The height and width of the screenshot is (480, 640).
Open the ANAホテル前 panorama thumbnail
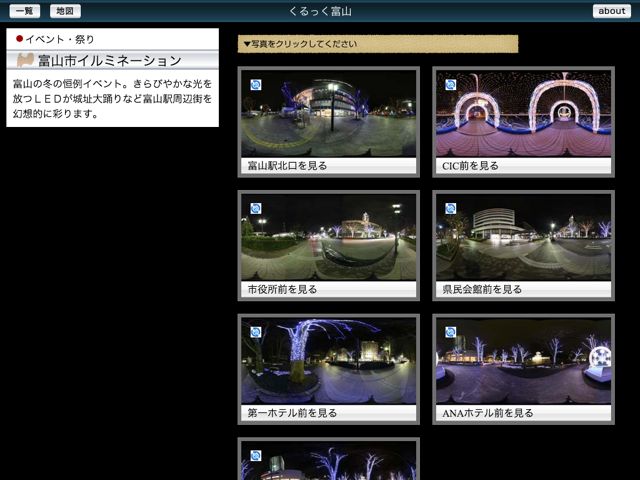pos(524,361)
